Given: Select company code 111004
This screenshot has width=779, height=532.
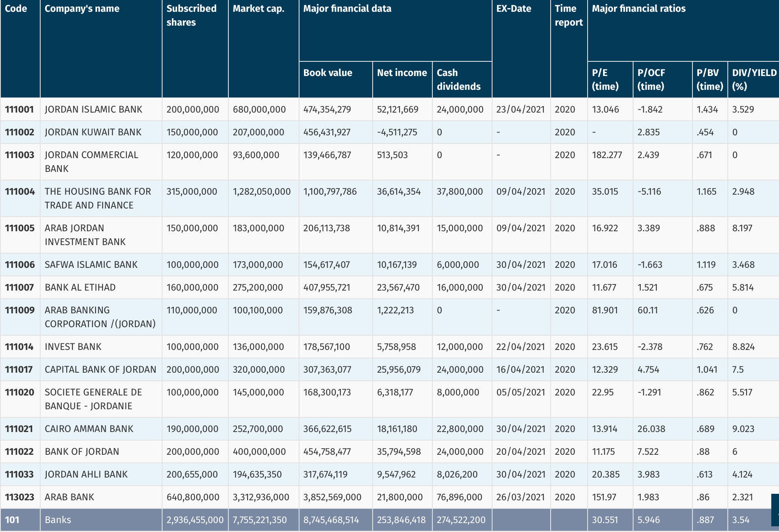Looking at the screenshot, I should (20, 191).
